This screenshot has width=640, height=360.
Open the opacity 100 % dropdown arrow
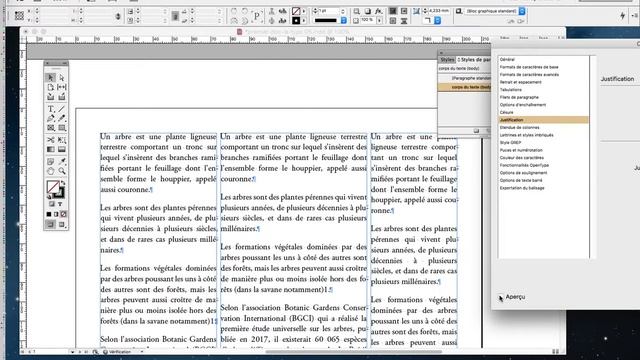coord(380,20)
